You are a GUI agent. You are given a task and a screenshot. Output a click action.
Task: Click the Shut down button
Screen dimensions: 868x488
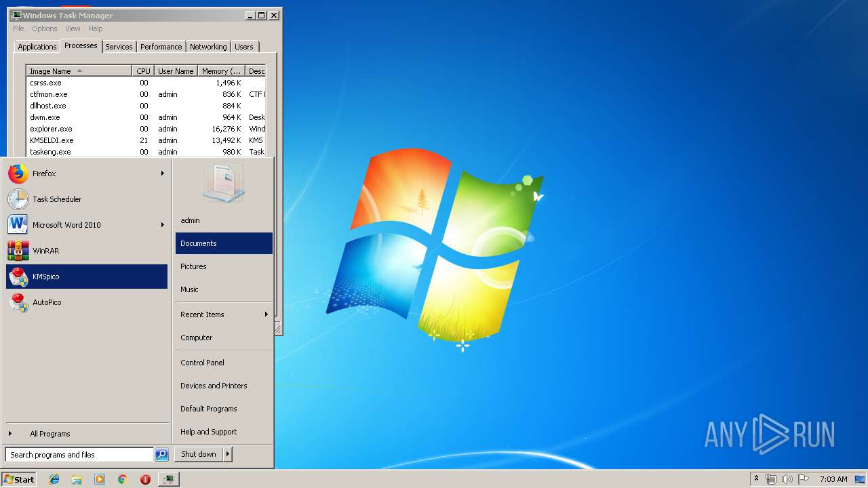click(x=199, y=454)
